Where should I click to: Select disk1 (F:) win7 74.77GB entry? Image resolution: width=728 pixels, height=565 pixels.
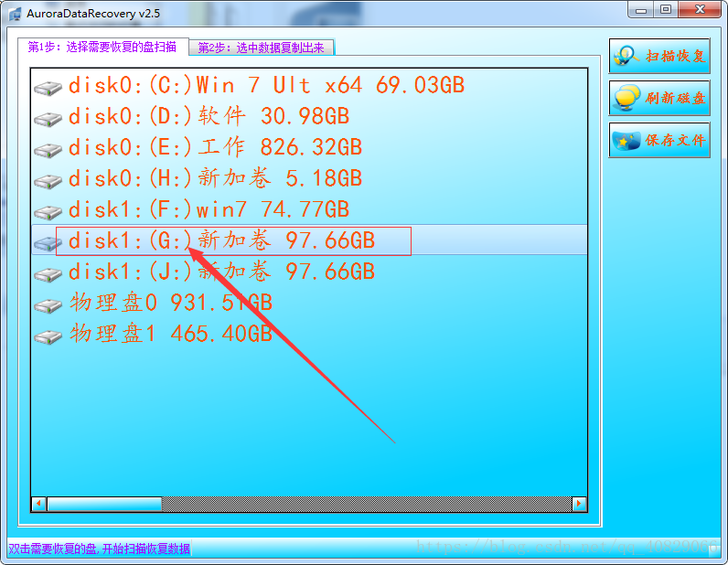(x=209, y=209)
